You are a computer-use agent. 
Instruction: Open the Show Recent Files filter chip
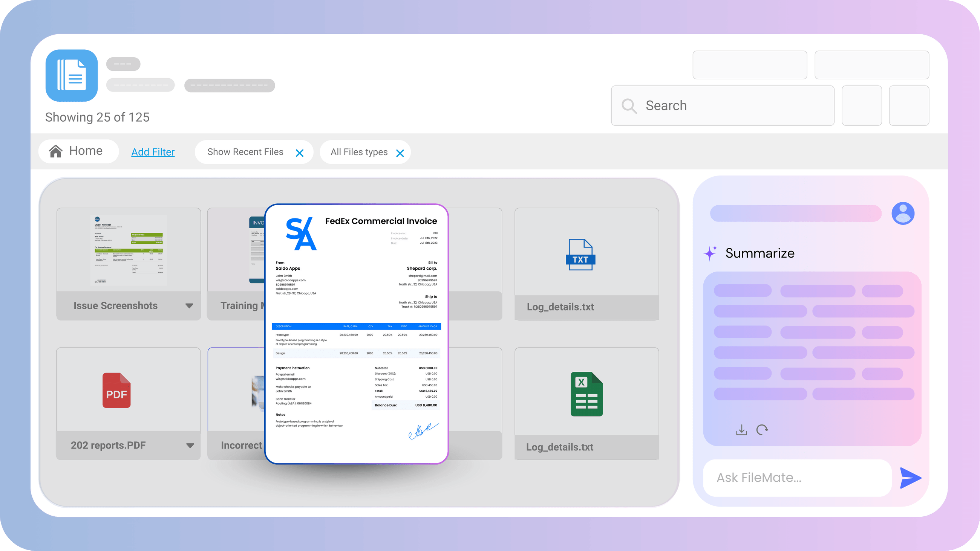245,152
